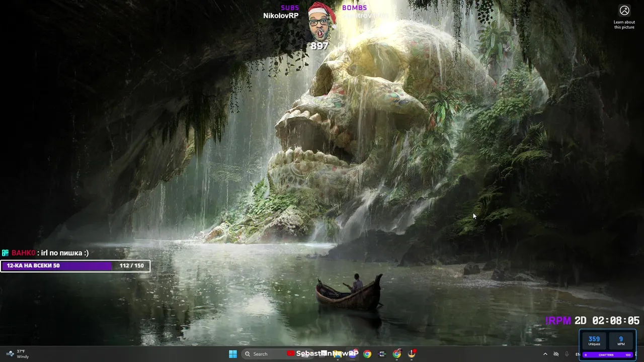644x362 pixels.
Task: Click the 02:08:05 timer overlay
Action: point(616,321)
